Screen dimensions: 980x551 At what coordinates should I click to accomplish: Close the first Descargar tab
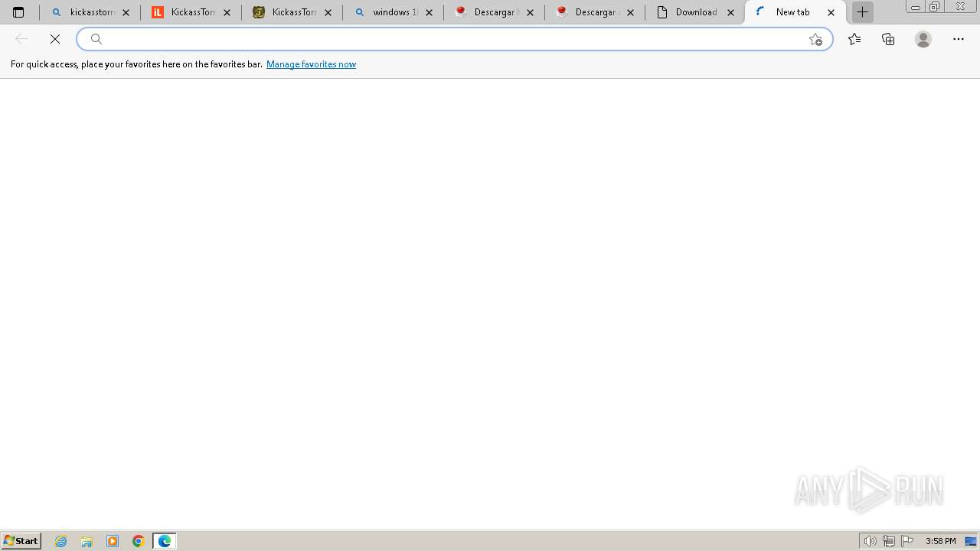pos(530,12)
